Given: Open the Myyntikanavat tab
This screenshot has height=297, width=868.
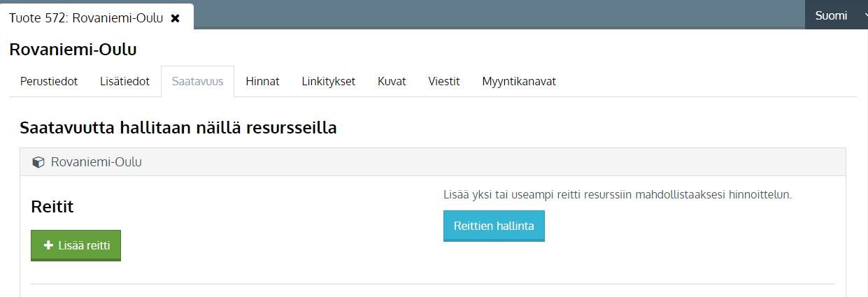Looking at the screenshot, I should pyautogui.click(x=519, y=81).
